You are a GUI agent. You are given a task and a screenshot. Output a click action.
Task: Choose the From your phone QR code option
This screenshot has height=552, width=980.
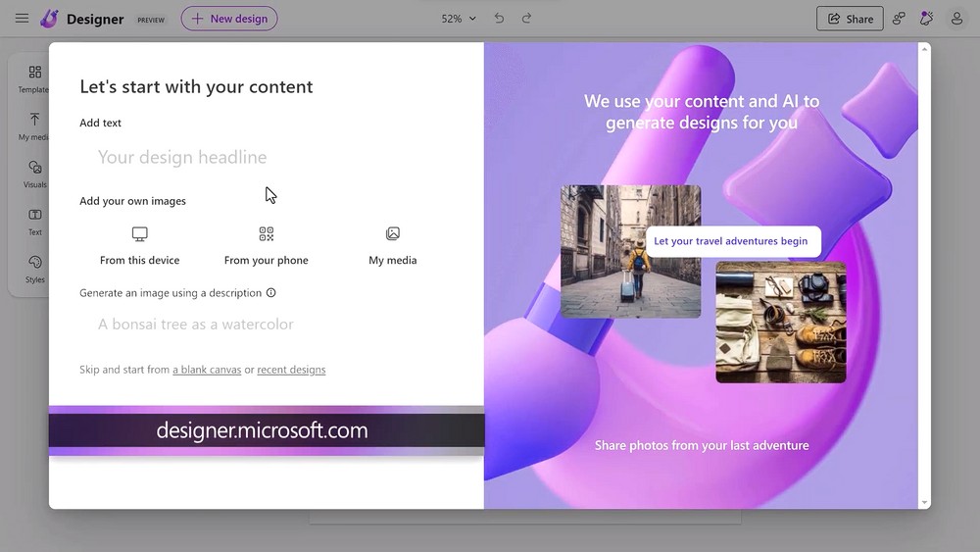266,234
